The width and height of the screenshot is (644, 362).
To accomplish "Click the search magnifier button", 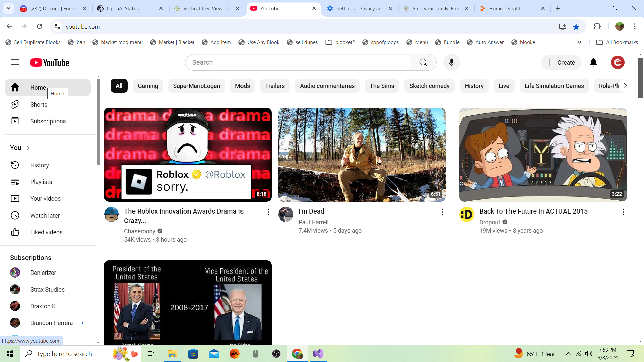I will pos(423,62).
